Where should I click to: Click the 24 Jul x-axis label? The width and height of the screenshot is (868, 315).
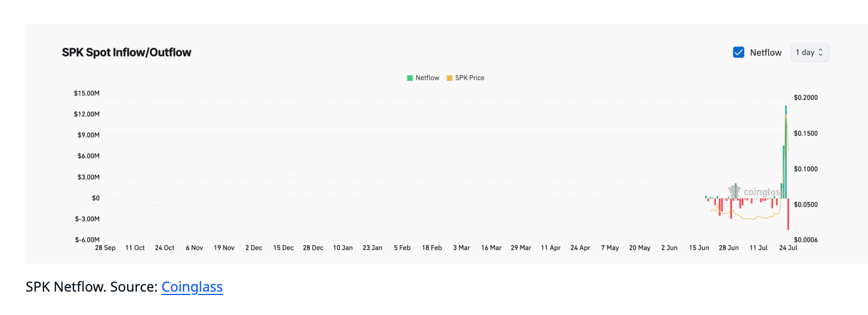pyautogui.click(x=788, y=248)
